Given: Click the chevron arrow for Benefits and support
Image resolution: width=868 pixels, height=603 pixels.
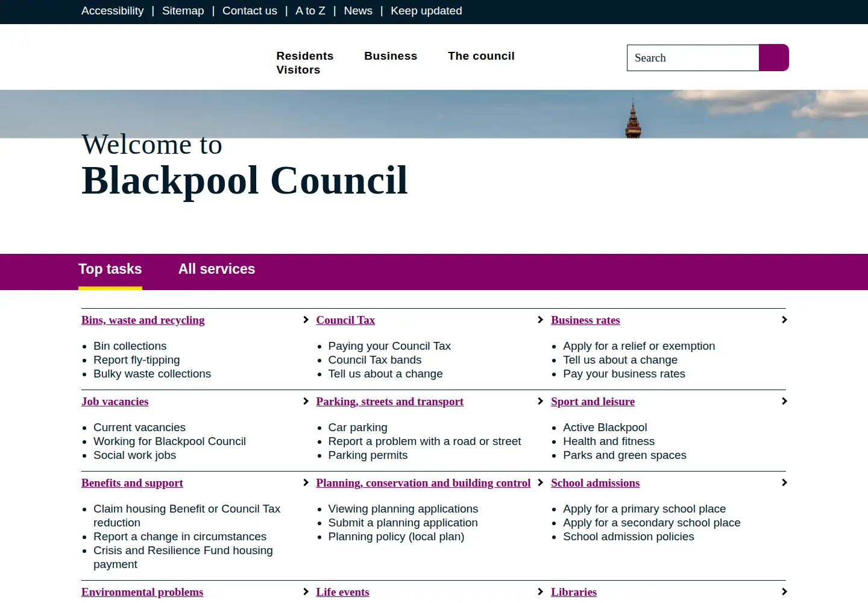Looking at the screenshot, I should pos(306,482).
